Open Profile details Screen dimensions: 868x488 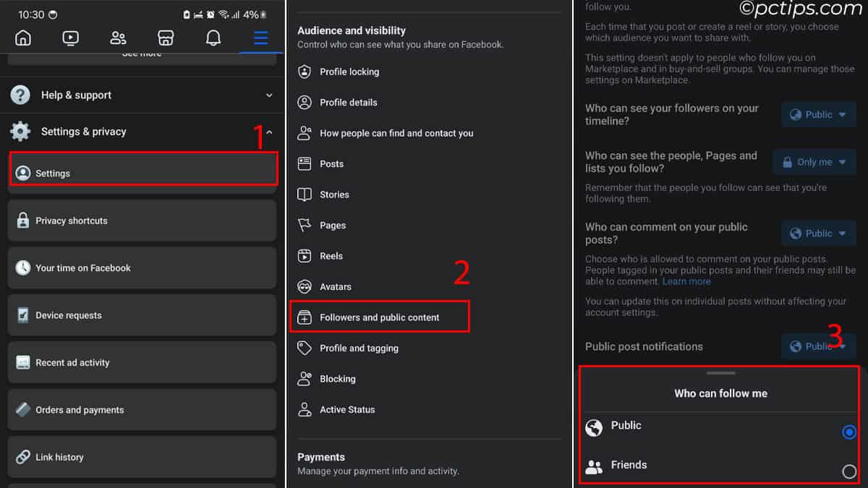pyautogui.click(x=428, y=103)
